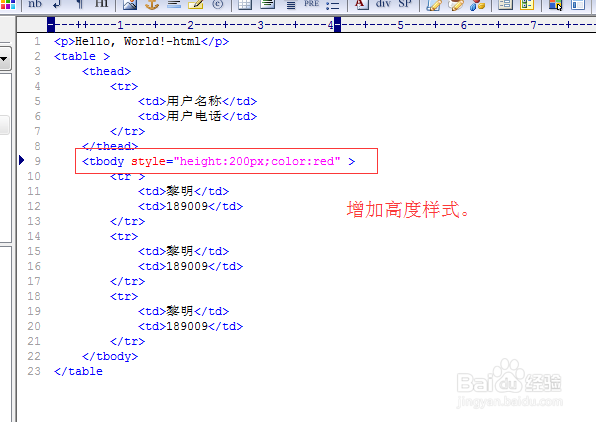This screenshot has height=422, width=596.
Task: Click the page-with-text icon after table icon
Action: [x=268, y=4]
